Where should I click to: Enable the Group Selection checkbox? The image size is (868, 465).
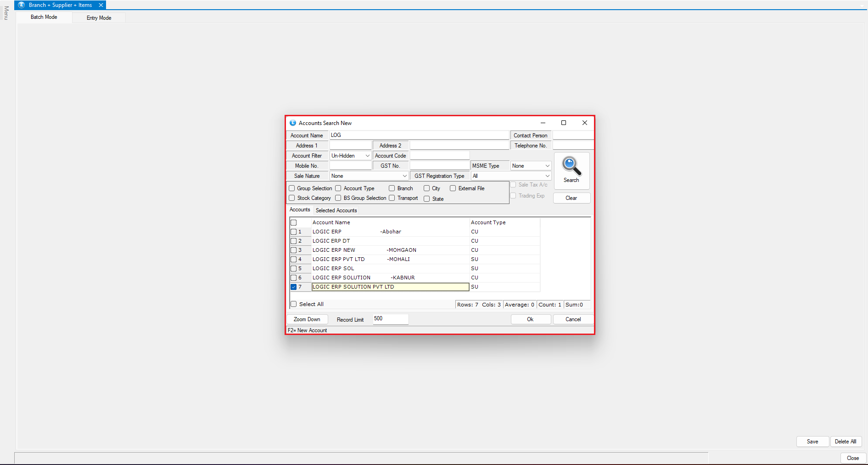click(x=292, y=188)
